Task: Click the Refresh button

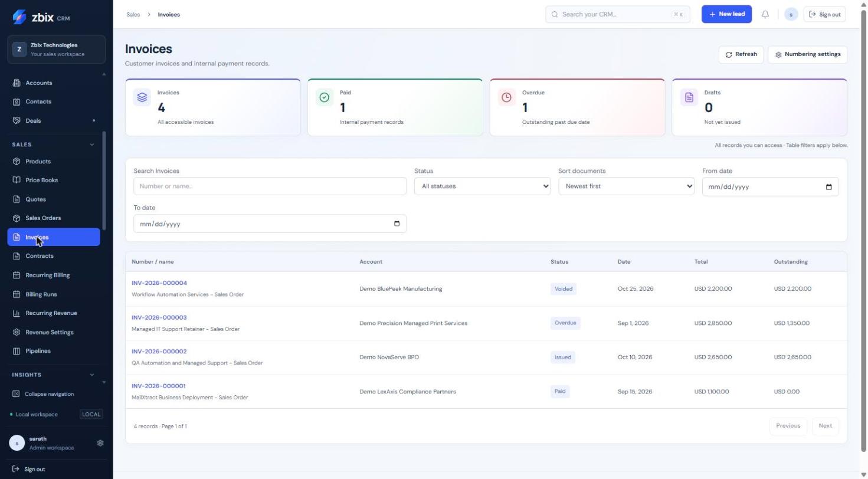Action: [741, 54]
